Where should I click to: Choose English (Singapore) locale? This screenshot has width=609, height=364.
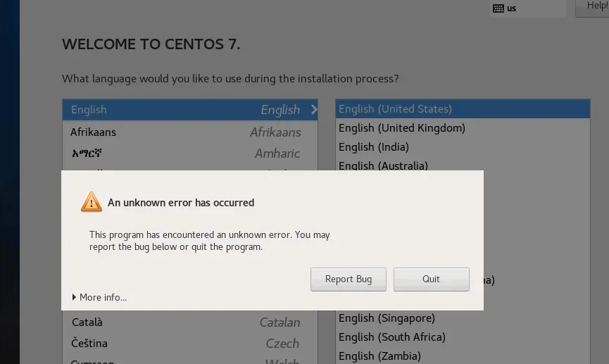[463, 318]
